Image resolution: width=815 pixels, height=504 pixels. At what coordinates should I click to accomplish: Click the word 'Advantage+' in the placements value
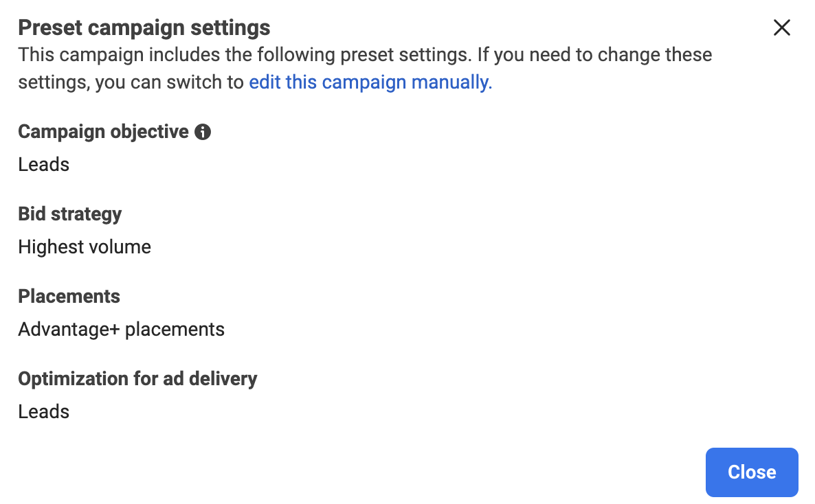(x=69, y=330)
